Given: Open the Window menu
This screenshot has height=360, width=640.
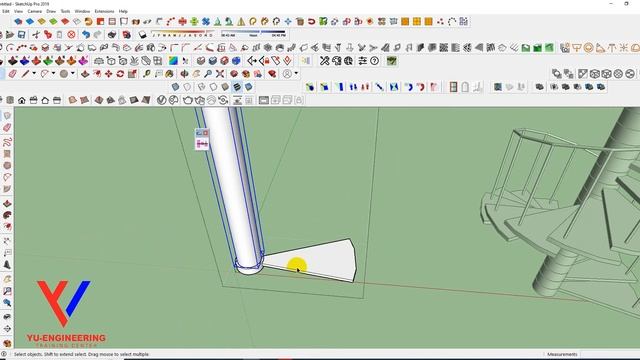Looking at the screenshot, I should point(82,11).
